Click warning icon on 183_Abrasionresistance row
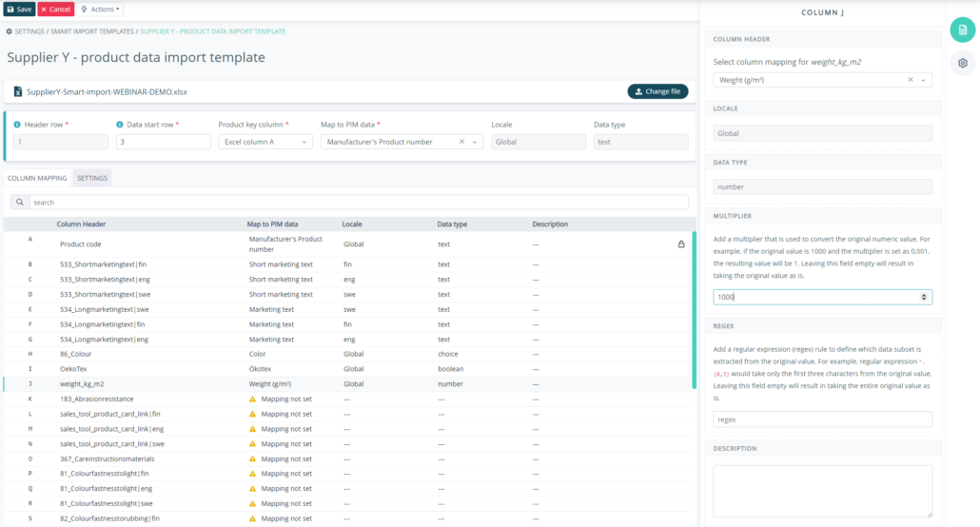The image size is (980, 527). pyautogui.click(x=252, y=399)
